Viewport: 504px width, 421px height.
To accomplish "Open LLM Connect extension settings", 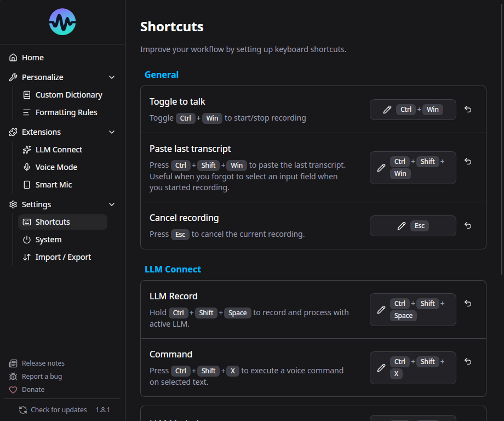I will 58,149.
